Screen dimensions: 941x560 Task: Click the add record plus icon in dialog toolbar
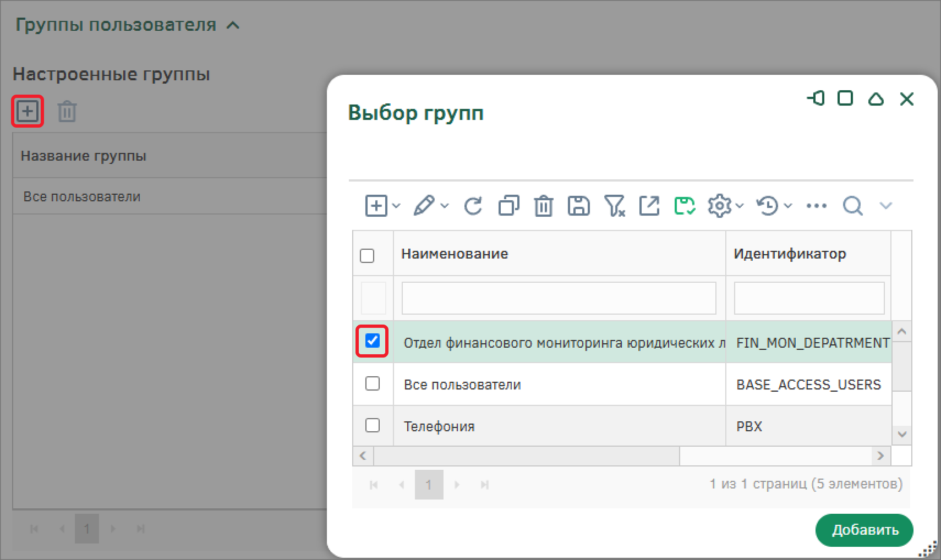tap(376, 206)
